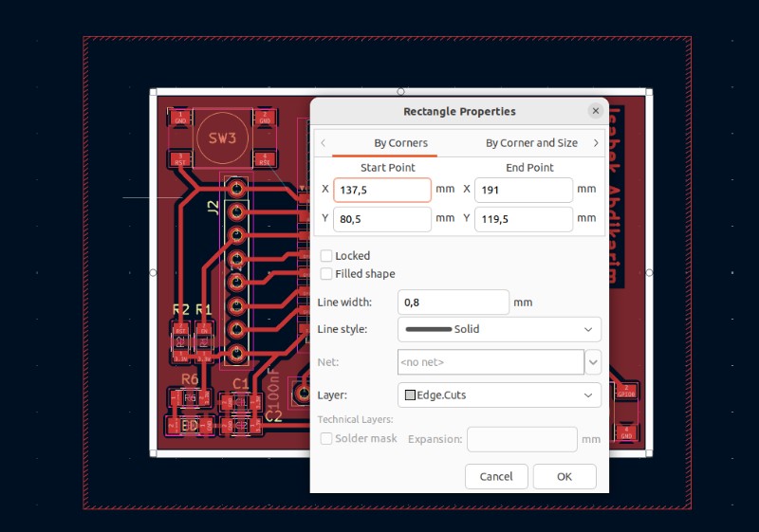Select the R6 resistor label

coord(190,379)
